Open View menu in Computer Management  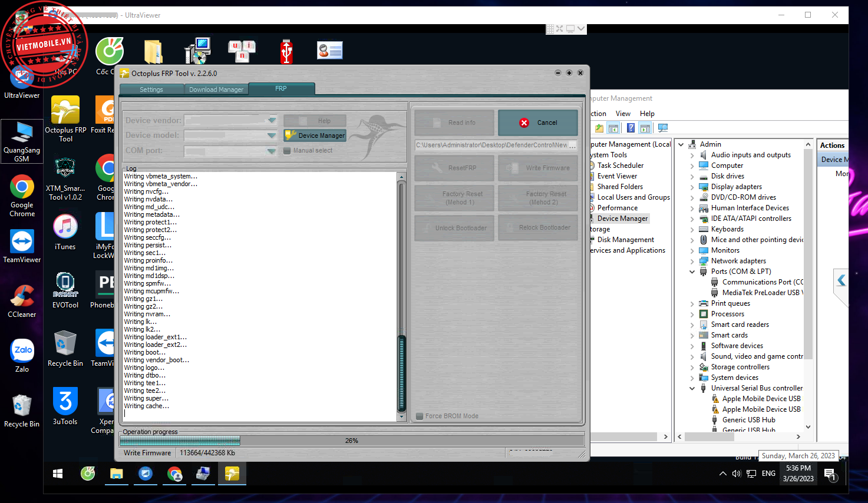coord(623,114)
